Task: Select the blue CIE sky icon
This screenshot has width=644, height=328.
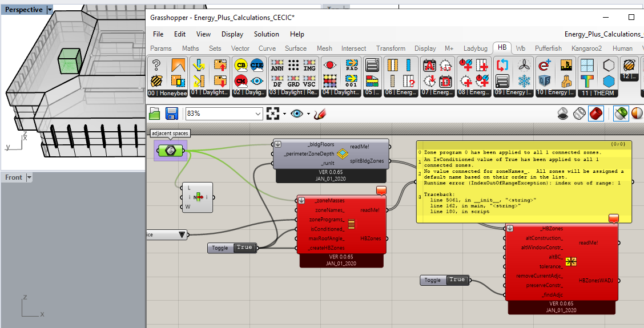Action: (257, 65)
